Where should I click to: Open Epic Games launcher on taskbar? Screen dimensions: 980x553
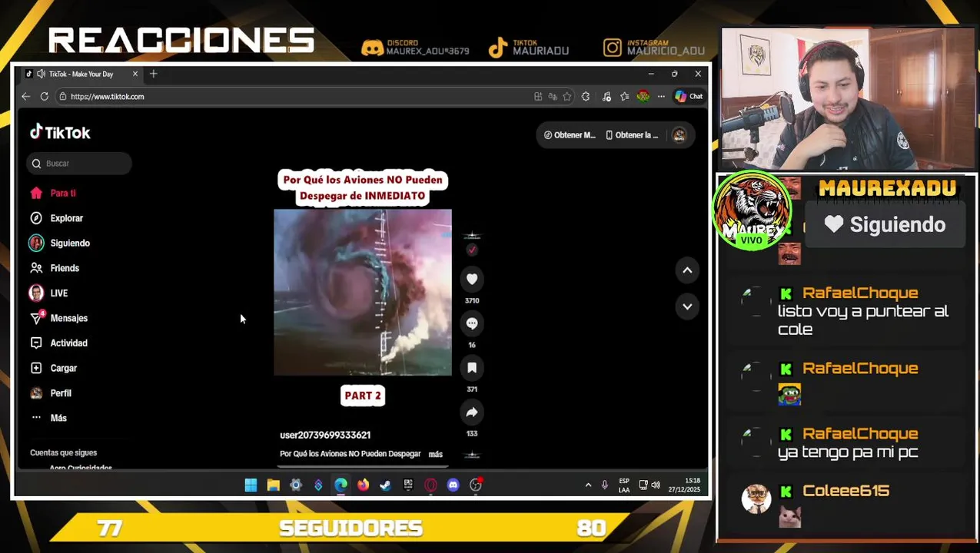pos(408,485)
